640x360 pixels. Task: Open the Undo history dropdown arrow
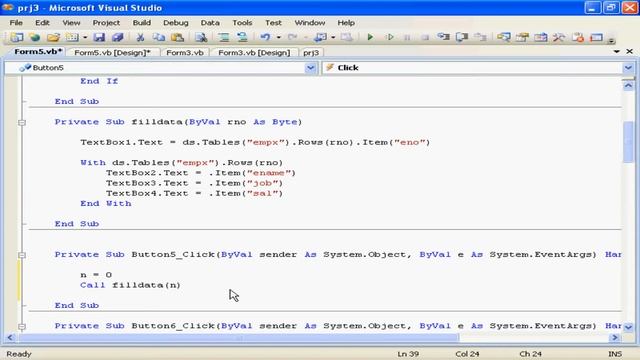[278, 38]
